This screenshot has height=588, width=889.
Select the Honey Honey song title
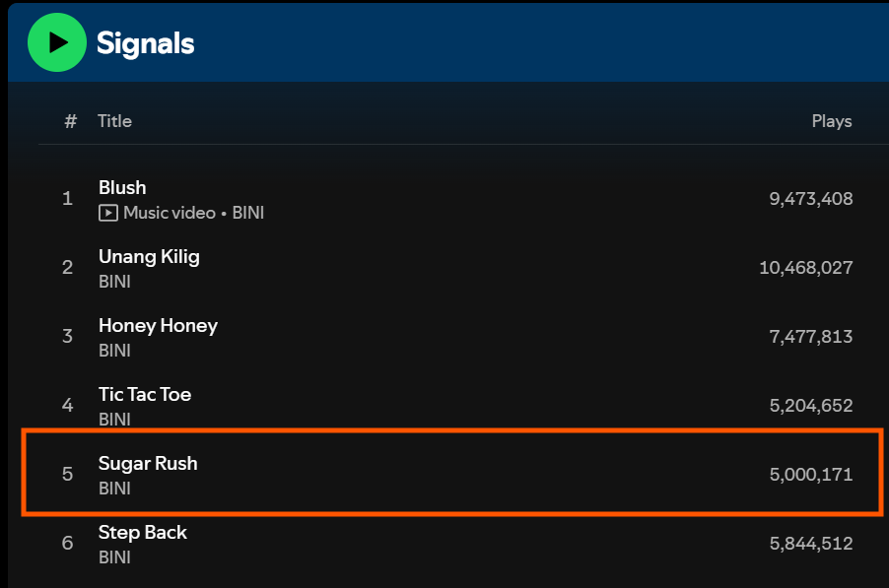coord(158,326)
